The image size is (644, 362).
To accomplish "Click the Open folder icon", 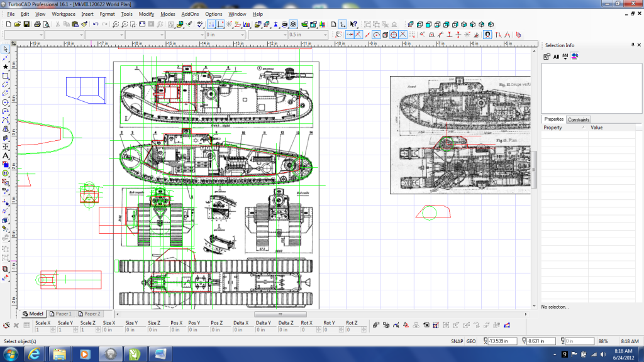I will [17, 25].
